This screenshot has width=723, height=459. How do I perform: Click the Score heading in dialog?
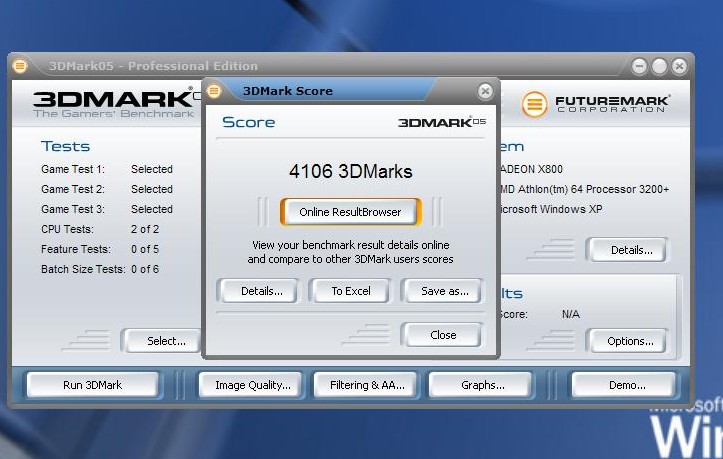tap(249, 122)
